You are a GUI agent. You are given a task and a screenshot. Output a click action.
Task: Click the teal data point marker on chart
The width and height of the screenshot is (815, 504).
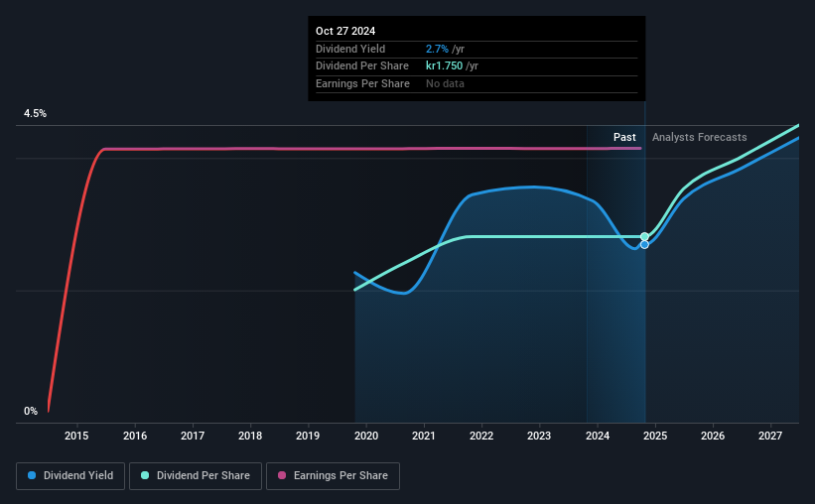coord(644,237)
